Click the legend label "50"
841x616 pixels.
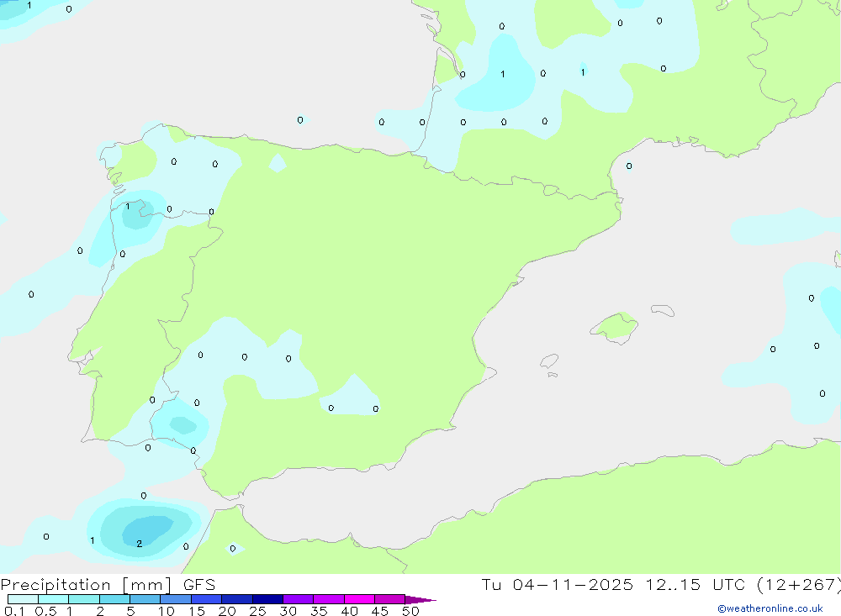(410, 611)
